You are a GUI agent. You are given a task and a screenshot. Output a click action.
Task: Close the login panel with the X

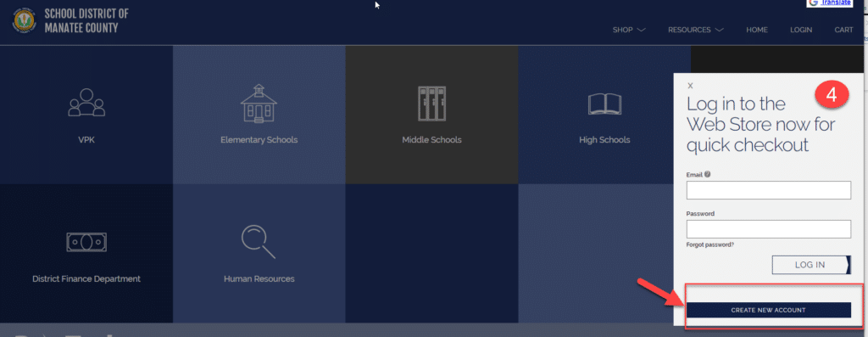click(x=690, y=86)
